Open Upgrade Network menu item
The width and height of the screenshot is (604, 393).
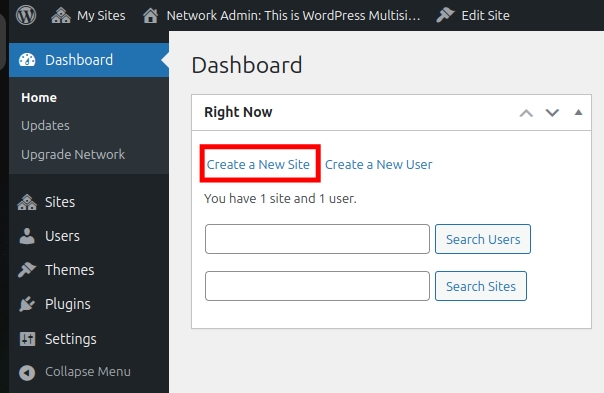[73, 155]
